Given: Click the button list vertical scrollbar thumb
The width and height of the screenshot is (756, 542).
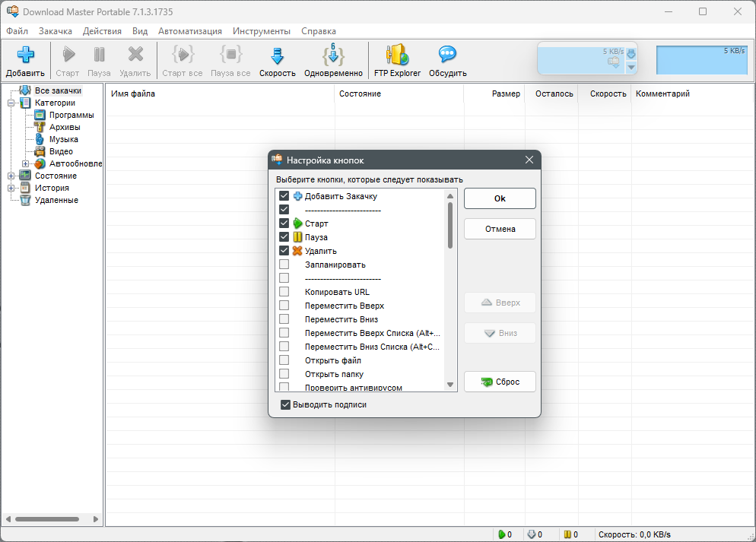Looking at the screenshot, I should point(449,225).
